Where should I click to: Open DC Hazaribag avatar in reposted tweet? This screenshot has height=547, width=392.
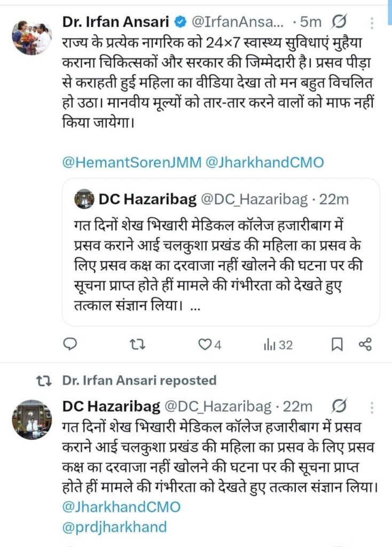(x=32, y=420)
